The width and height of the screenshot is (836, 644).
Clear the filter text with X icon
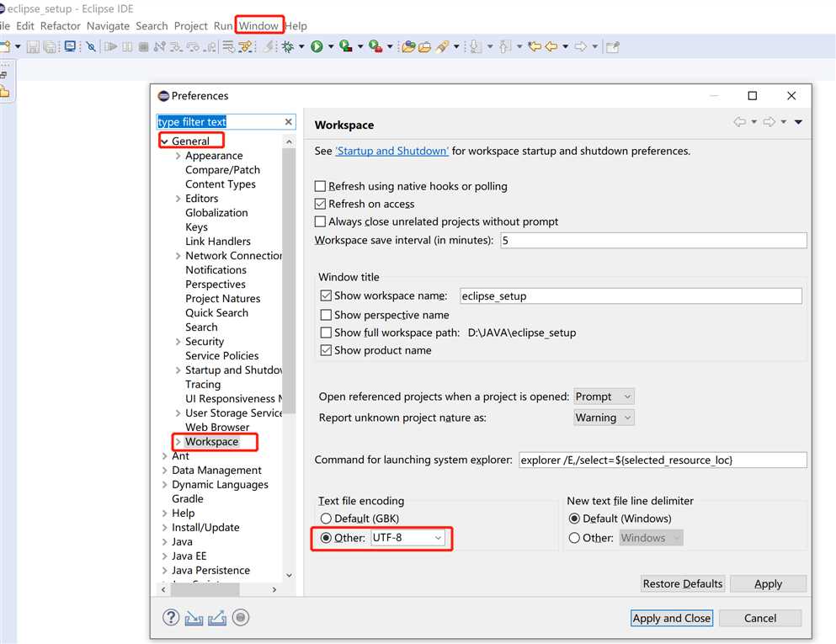pyautogui.click(x=289, y=121)
